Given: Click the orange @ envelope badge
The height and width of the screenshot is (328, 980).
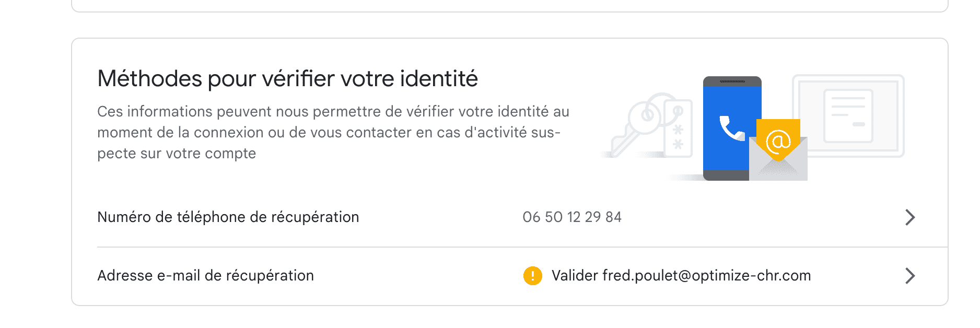Looking at the screenshot, I should coord(778,140).
